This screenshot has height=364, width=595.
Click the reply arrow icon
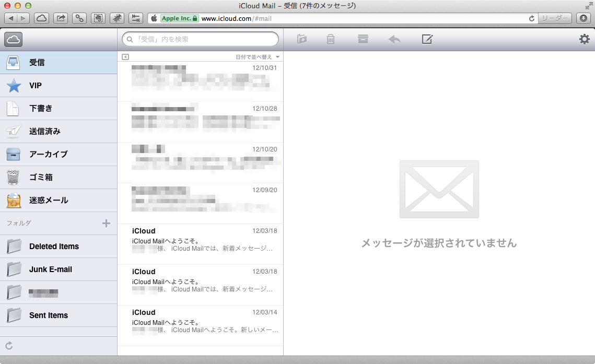[394, 39]
